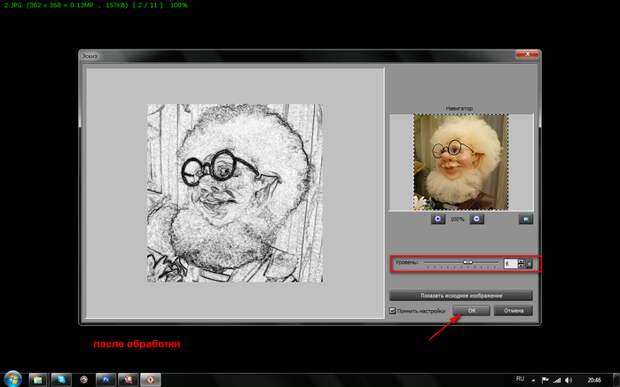
Task: Decrease level with the stepper down arrow
Action: 521,266
